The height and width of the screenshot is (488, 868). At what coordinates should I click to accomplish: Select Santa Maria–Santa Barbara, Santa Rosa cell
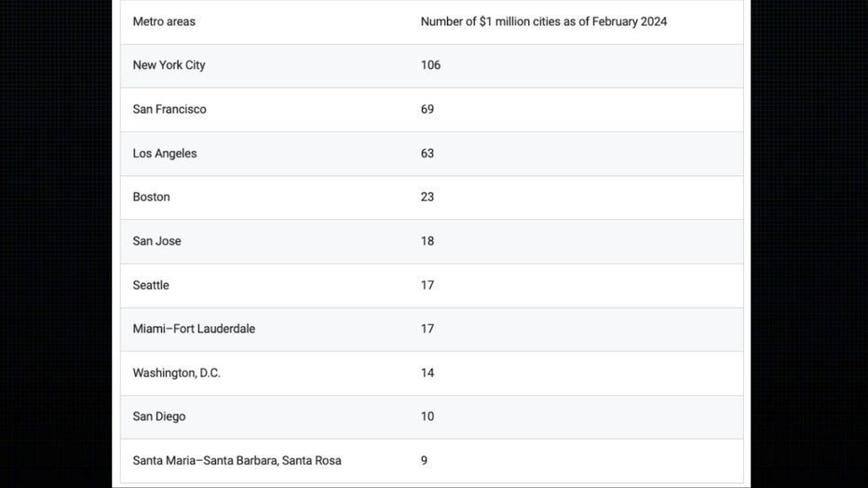237,460
